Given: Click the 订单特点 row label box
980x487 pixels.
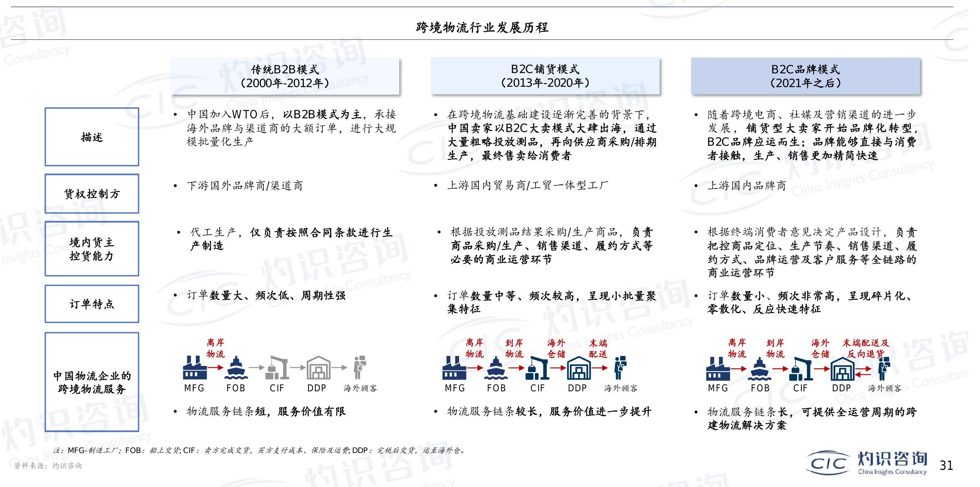Looking at the screenshot, I should 92,304.
